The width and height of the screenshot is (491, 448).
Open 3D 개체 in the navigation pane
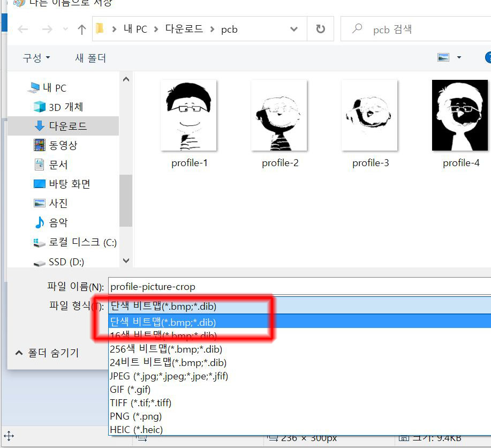[58, 107]
